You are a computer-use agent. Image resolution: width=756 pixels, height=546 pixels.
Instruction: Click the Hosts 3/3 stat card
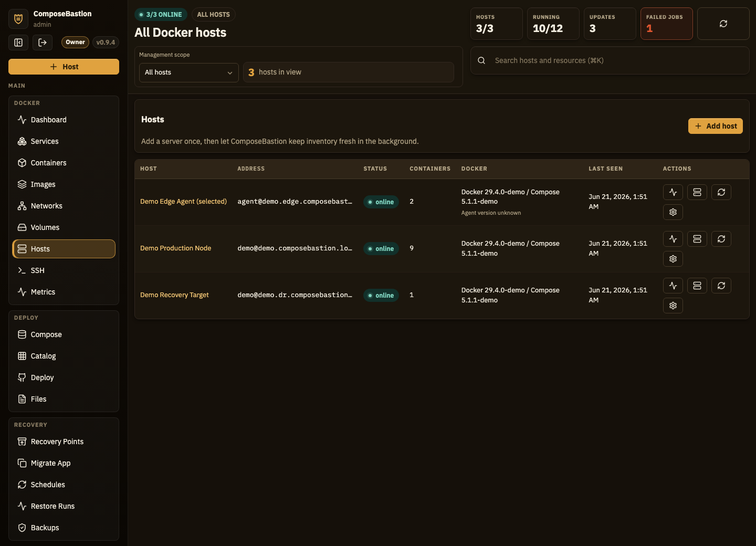[496, 24]
